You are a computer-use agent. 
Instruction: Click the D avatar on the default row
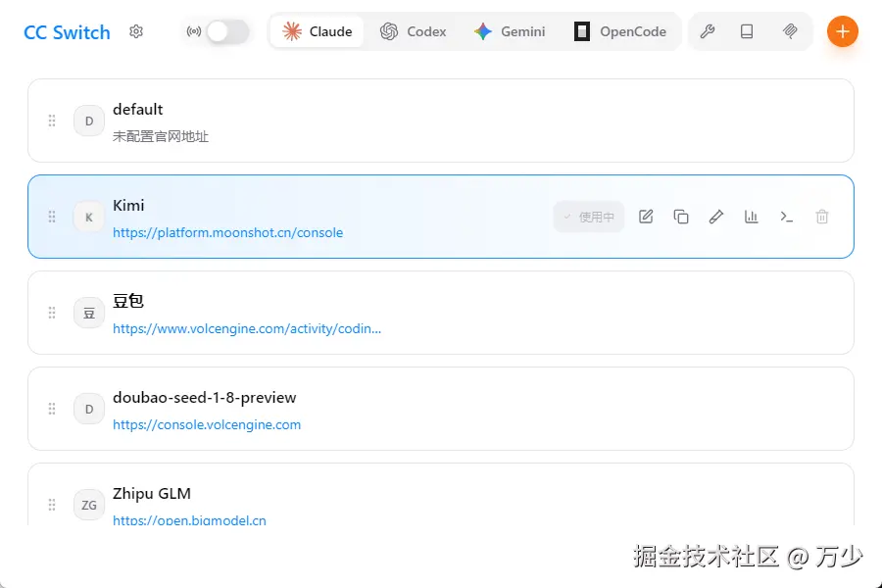click(x=89, y=121)
